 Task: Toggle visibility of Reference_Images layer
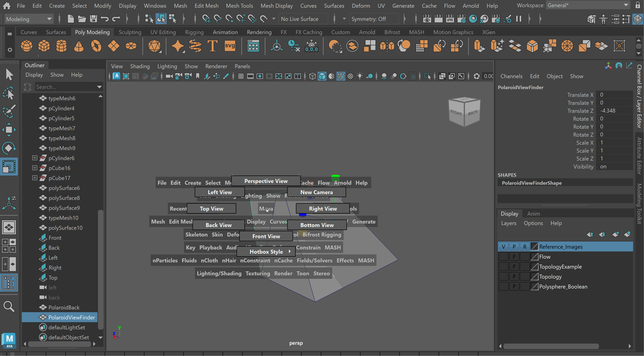(503, 247)
